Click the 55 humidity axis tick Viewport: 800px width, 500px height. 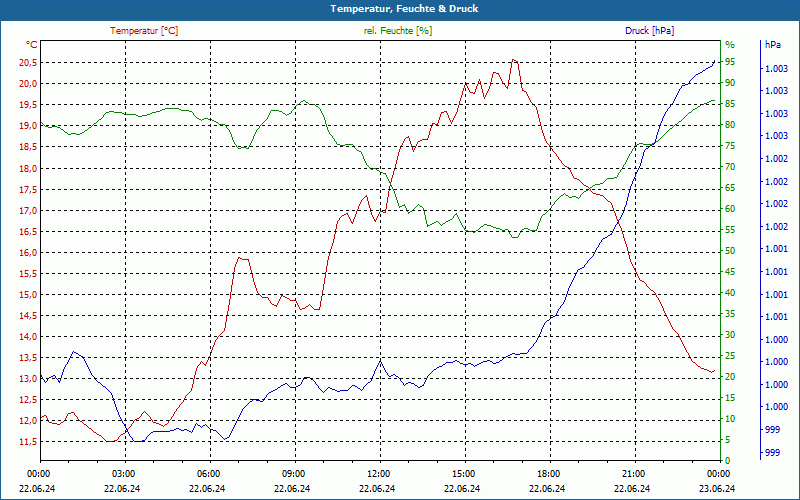pos(730,230)
